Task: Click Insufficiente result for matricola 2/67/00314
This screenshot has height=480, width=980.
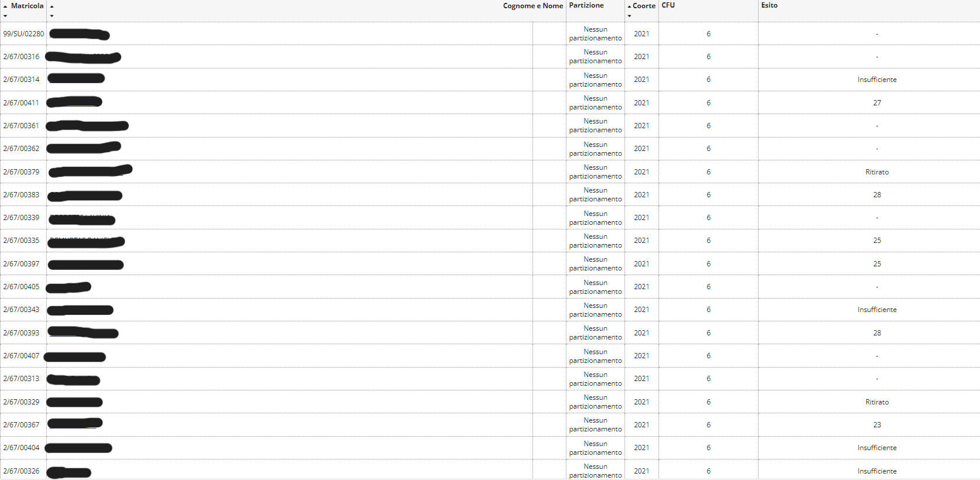Action: pyautogui.click(x=877, y=80)
